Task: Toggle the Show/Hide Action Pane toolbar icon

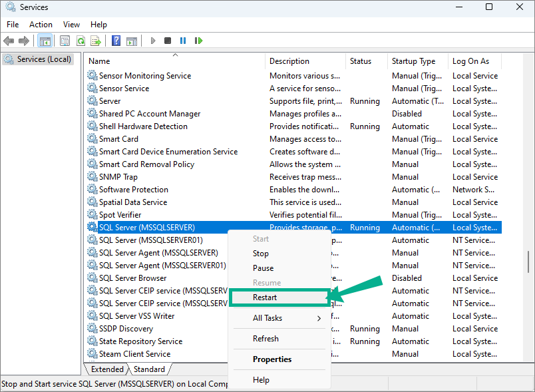Action: click(x=132, y=41)
